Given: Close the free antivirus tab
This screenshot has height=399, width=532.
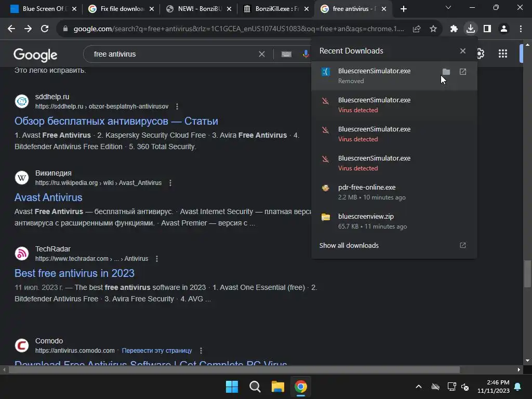Looking at the screenshot, I should pos(384,9).
